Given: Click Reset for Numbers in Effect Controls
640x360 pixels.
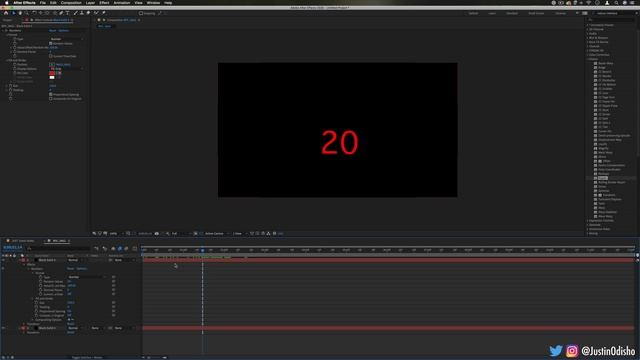Looking at the screenshot, I should click(53, 31).
